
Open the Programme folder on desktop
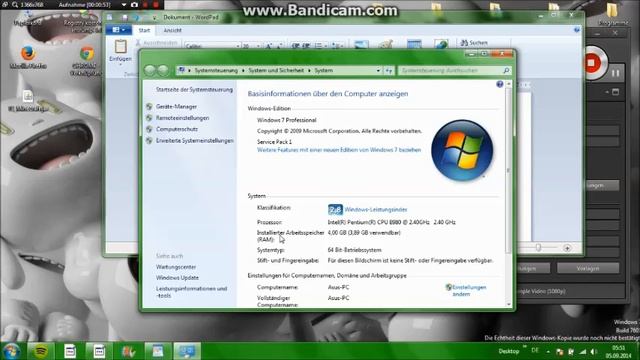[x=612, y=15]
